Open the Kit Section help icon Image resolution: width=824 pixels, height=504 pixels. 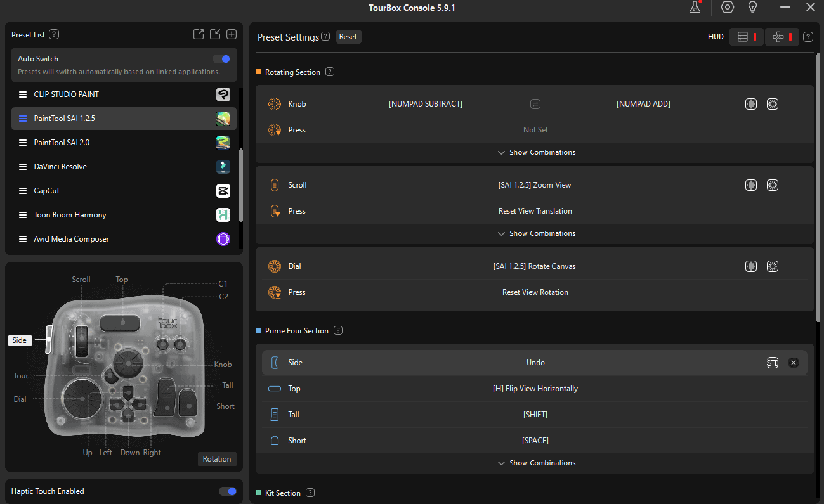coord(310,493)
